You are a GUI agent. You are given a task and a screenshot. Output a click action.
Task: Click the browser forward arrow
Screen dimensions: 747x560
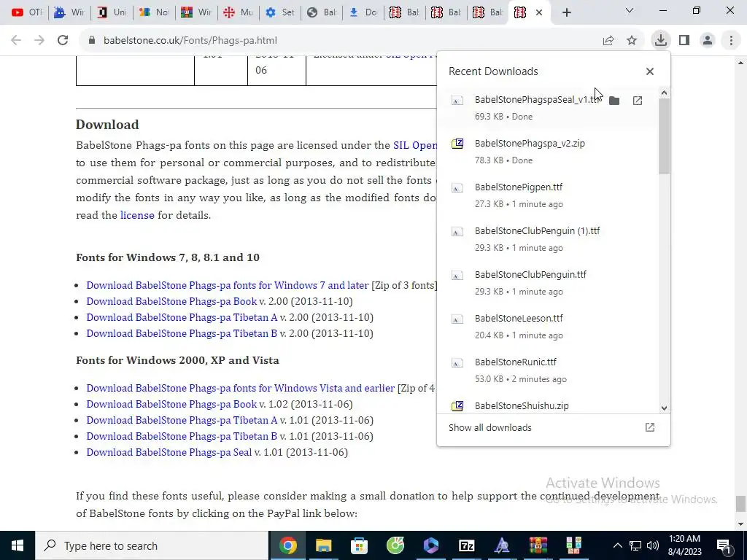(x=39, y=41)
